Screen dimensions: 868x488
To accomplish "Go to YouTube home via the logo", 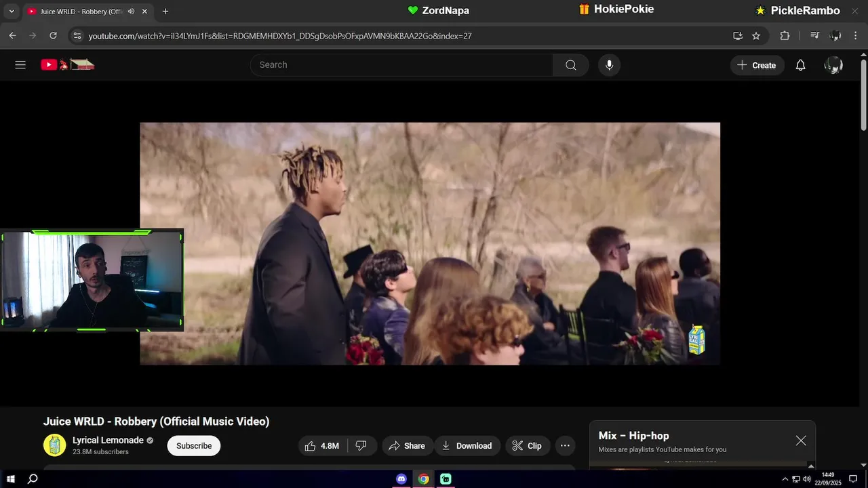I will click(67, 65).
